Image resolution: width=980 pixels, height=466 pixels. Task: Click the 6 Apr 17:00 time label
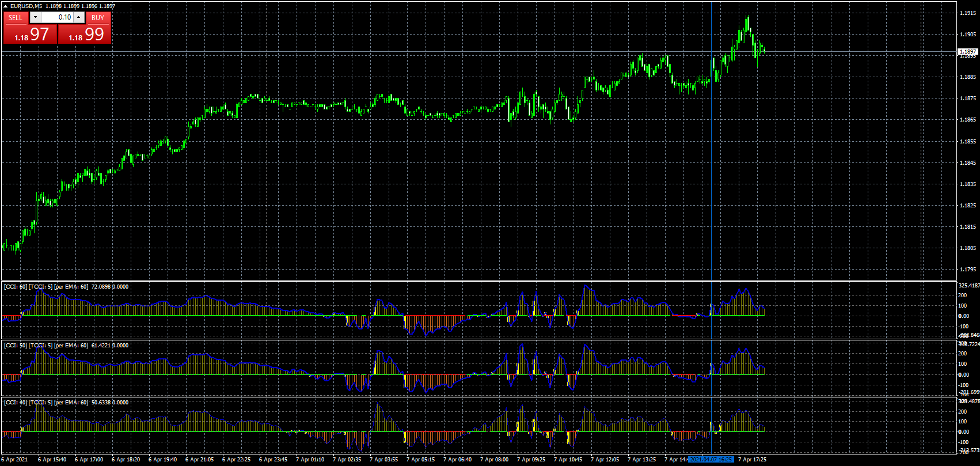pyautogui.click(x=89, y=460)
